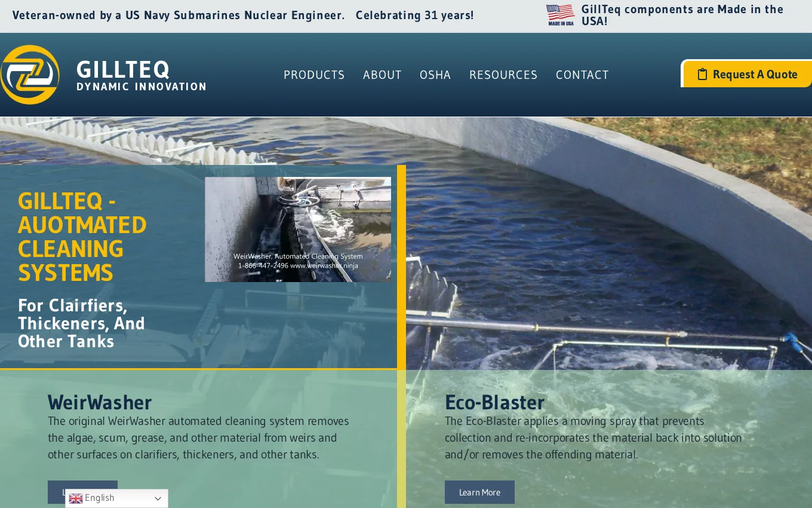Click the Eco-Blaster description paragraph
Viewport: 812px width, 508px height.
[593, 437]
